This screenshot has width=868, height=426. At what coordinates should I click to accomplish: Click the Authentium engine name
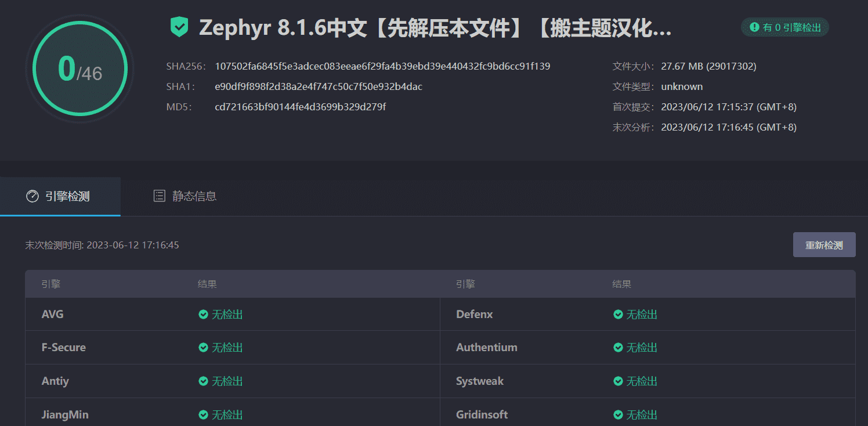click(x=487, y=348)
